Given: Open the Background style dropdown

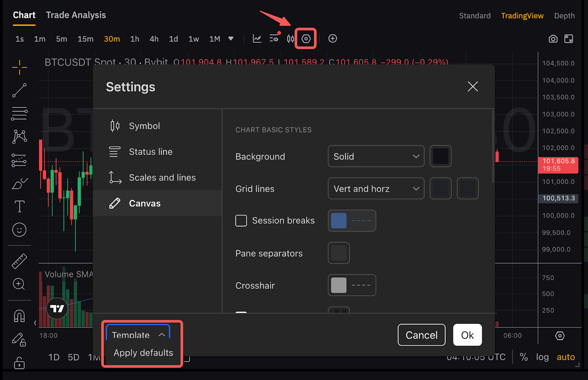Looking at the screenshot, I should (x=376, y=156).
